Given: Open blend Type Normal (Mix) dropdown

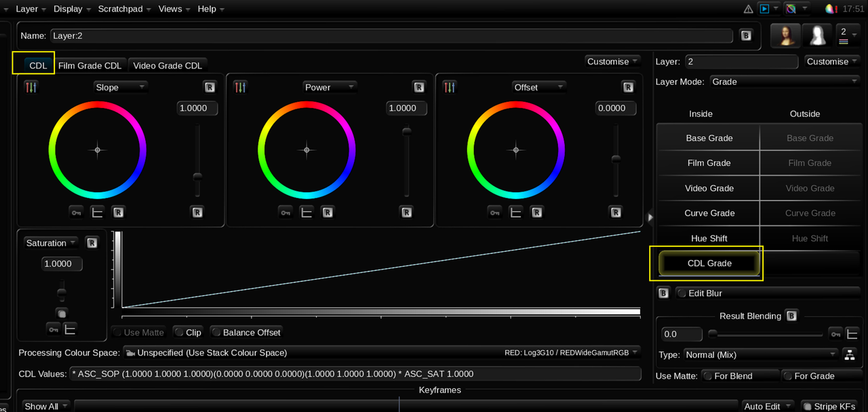Looking at the screenshot, I should [x=760, y=354].
